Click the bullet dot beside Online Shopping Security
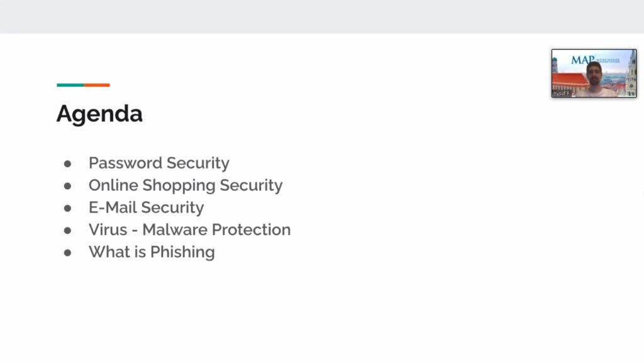The width and height of the screenshot is (644, 362). (68, 186)
